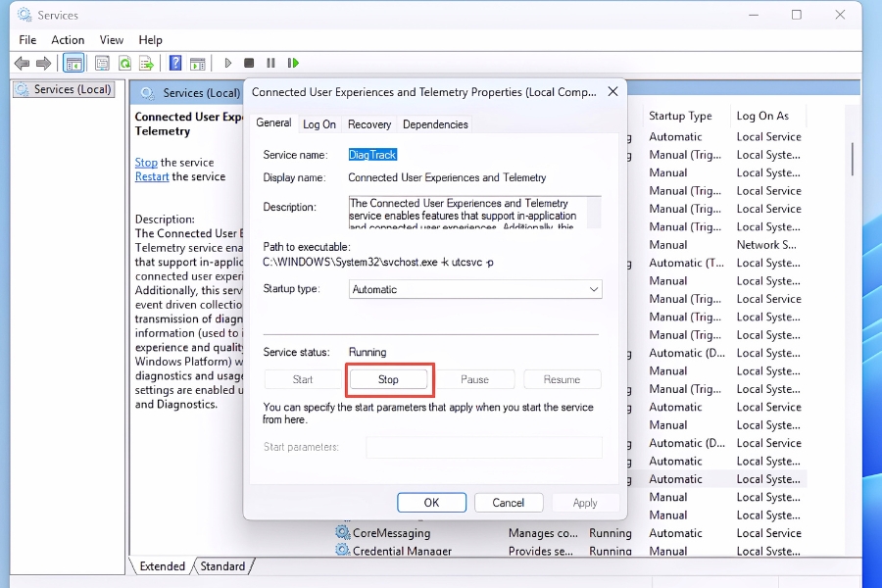Image resolution: width=882 pixels, height=588 pixels.
Task: Click the Refresh toolbar icon
Action: click(x=124, y=63)
